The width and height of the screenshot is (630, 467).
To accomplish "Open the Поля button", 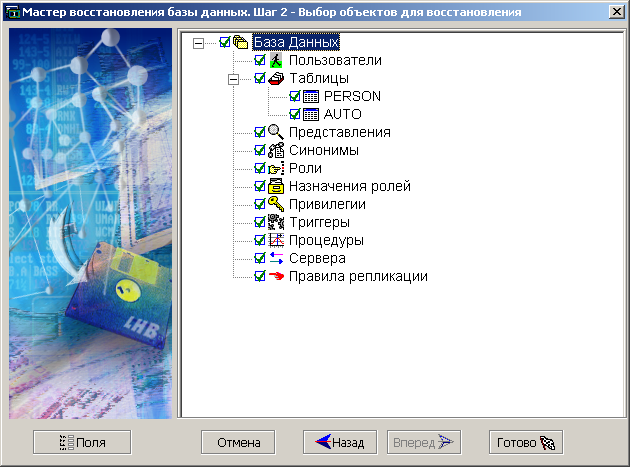I will 82,442.
